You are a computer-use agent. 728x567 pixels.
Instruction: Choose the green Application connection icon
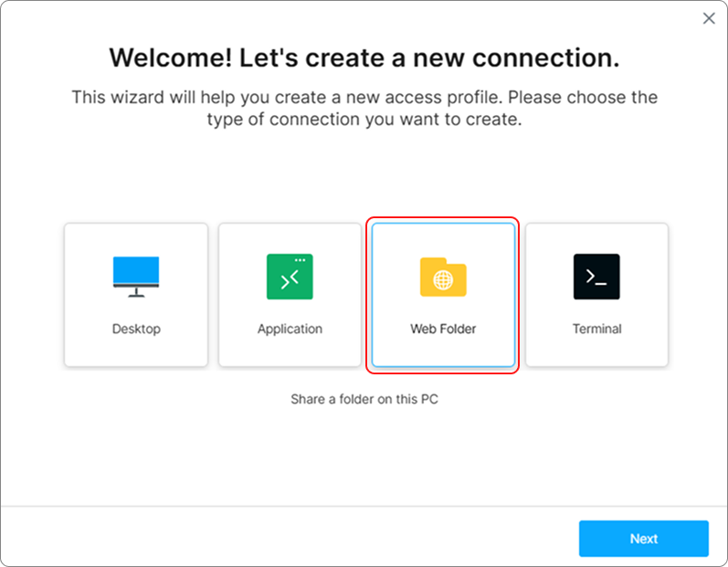click(290, 277)
